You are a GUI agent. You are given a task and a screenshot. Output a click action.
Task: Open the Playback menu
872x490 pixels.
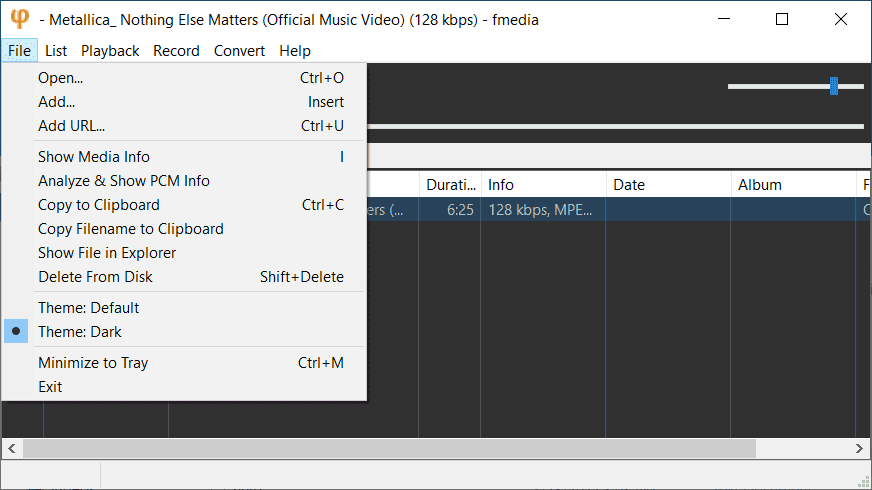pos(110,51)
